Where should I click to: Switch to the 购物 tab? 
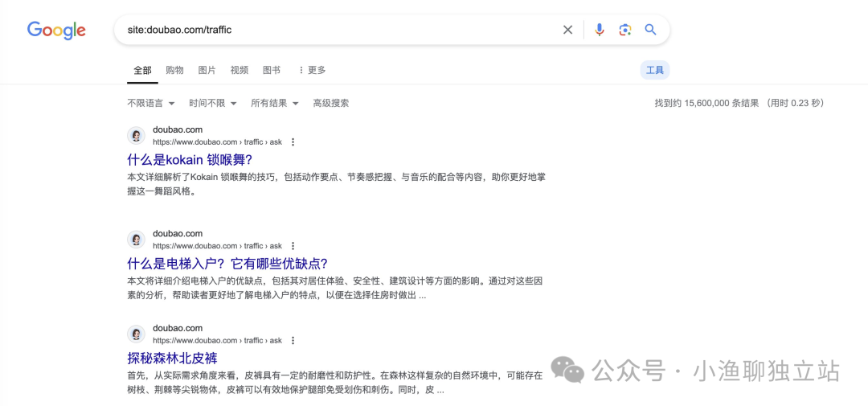[174, 70]
